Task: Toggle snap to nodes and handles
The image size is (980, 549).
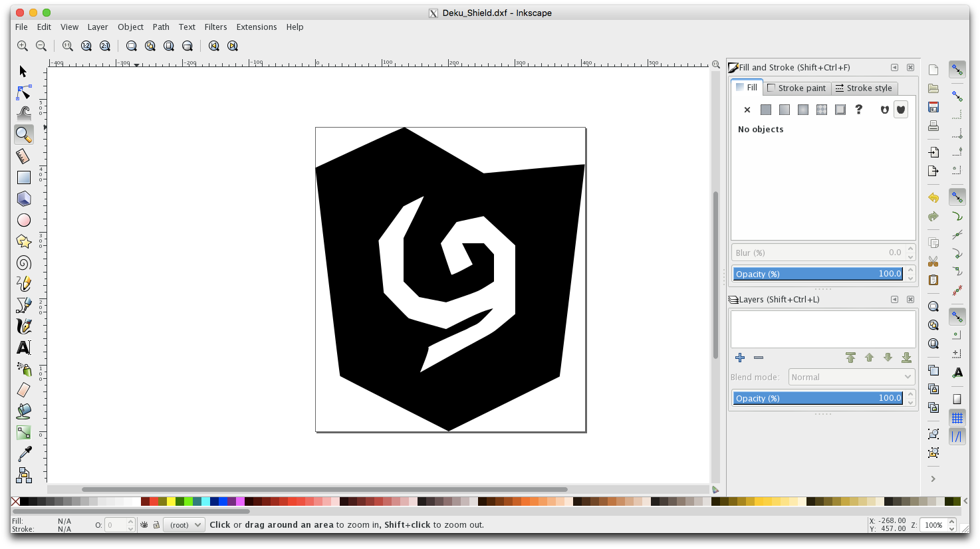Action: coord(957,197)
